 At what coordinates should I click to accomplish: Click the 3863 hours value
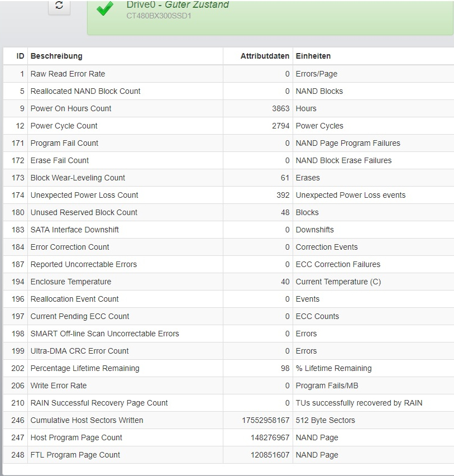click(x=281, y=108)
